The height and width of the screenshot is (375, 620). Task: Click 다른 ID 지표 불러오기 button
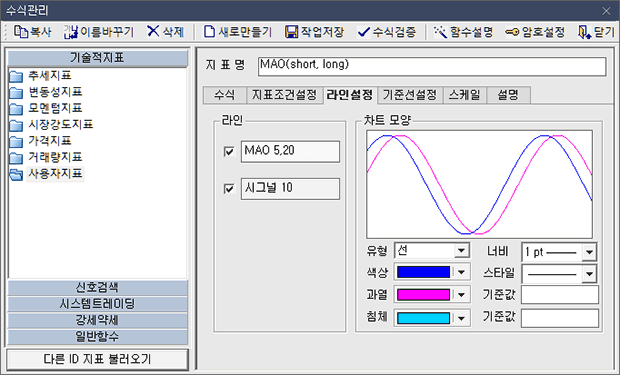pyautogui.click(x=97, y=359)
